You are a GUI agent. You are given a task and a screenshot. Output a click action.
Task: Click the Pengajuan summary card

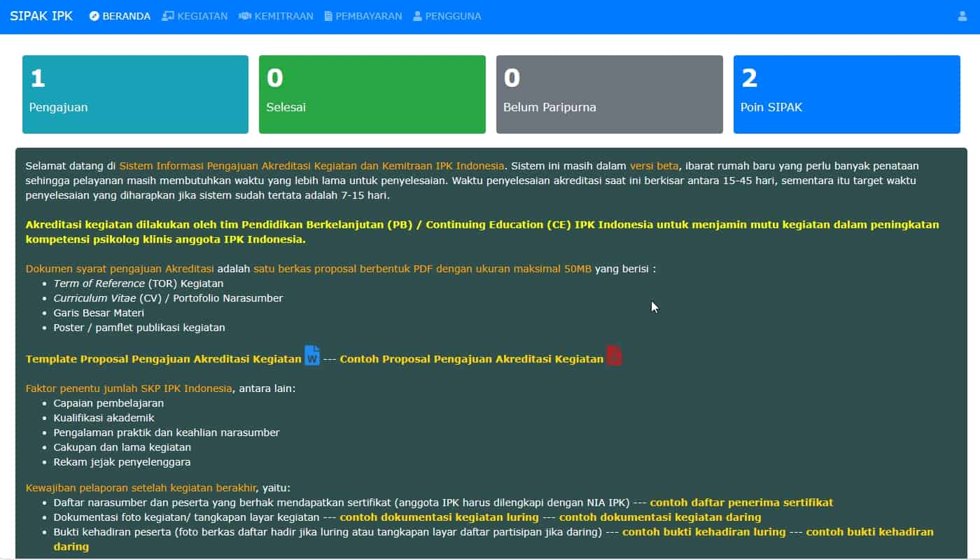tap(135, 94)
